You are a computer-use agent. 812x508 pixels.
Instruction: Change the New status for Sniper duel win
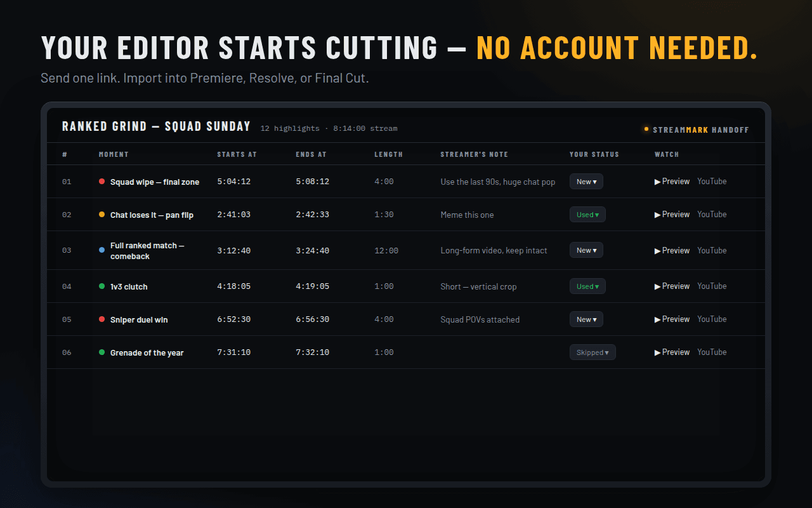[x=586, y=319]
